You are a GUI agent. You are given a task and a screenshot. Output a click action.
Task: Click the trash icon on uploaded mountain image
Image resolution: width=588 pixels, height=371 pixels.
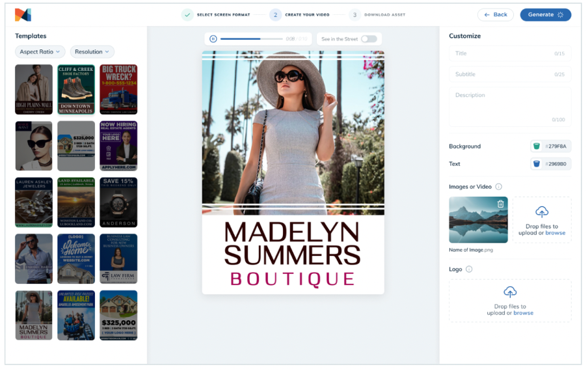500,204
